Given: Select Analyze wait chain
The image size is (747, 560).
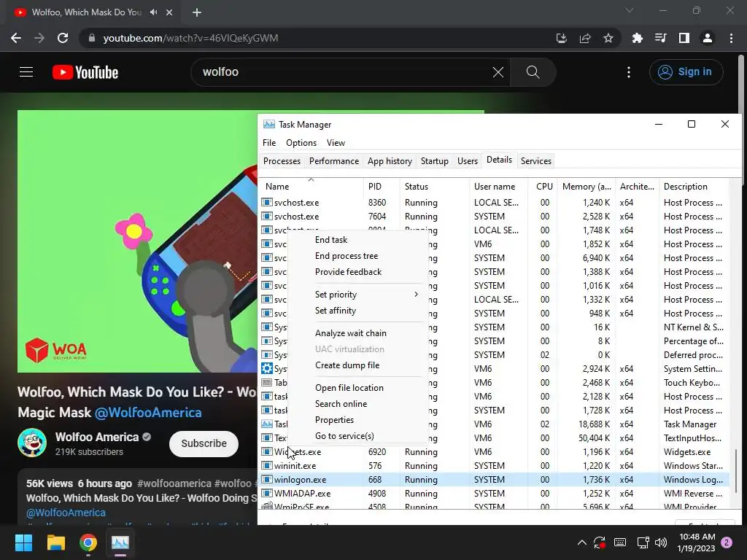Looking at the screenshot, I should click(x=351, y=333).
